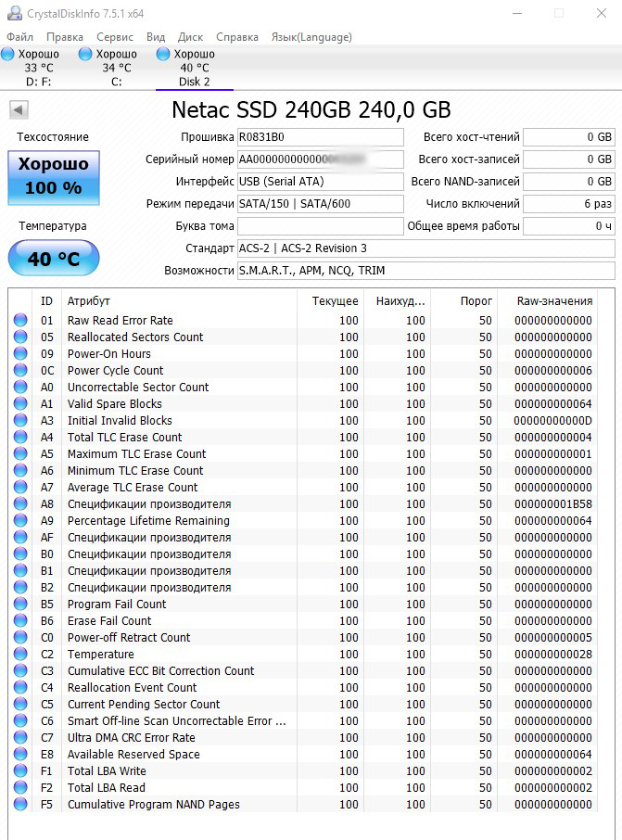Select the Total LBA Write attribute name
The width and height of the screenshot is (622, 840).
pyautogui.click(x=107, y=770)
